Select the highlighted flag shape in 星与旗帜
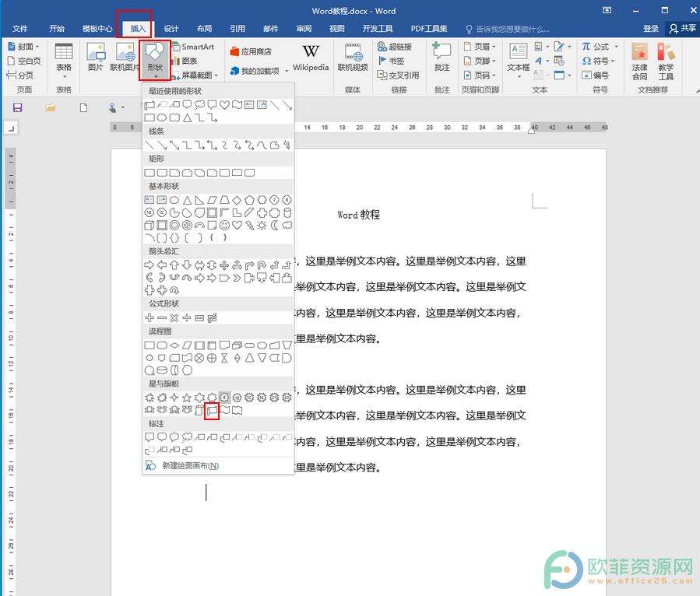 pyautogui.click(x=212, y=410)
